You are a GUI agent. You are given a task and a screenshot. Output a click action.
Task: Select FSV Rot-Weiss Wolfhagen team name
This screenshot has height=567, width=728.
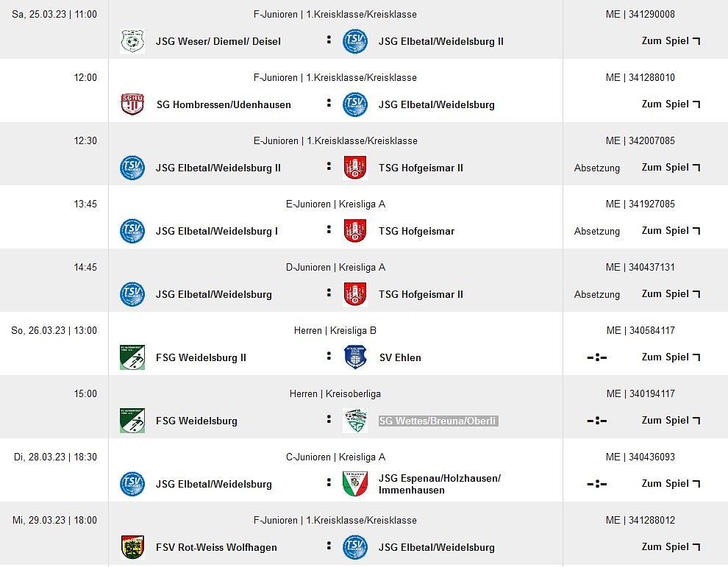(x=216, y=548)
